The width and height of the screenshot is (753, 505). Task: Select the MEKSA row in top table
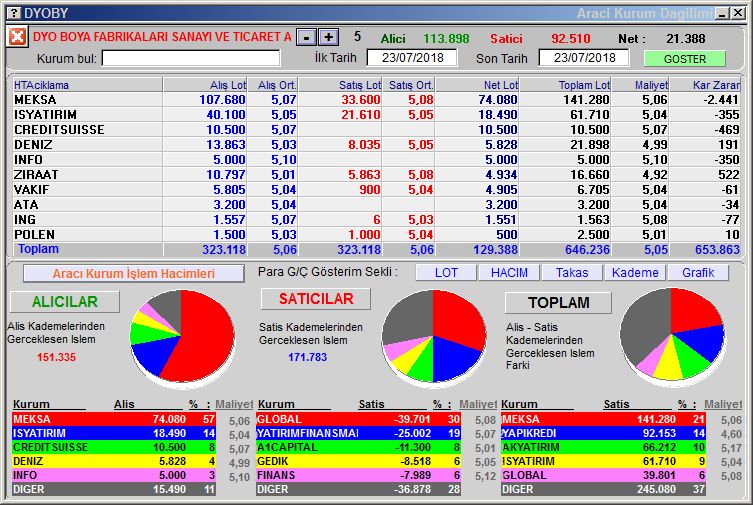tap(376, 100)
